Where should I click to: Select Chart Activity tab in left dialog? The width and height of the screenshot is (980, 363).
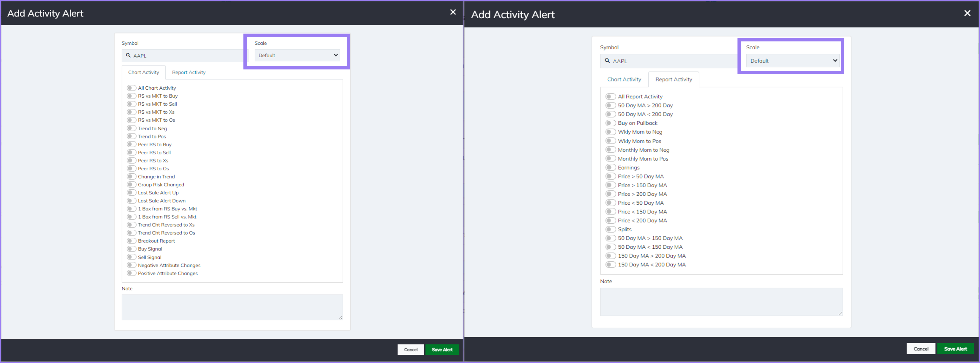tap(143, 72)
